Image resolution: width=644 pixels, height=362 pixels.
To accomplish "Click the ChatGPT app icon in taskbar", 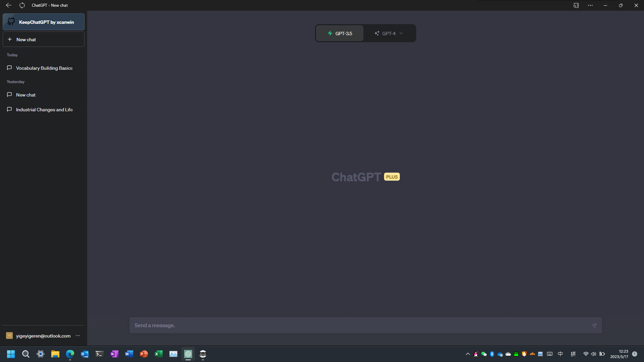I will click(x=188, y=354).
